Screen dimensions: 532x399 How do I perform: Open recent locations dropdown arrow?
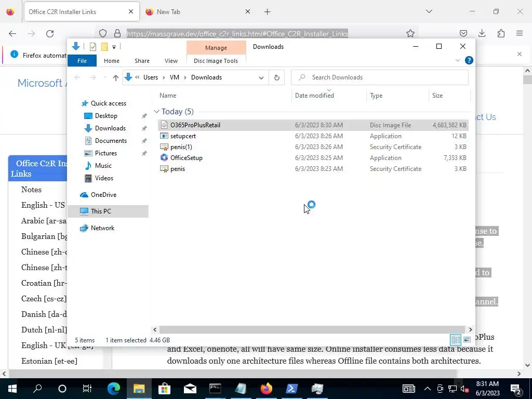105,78
